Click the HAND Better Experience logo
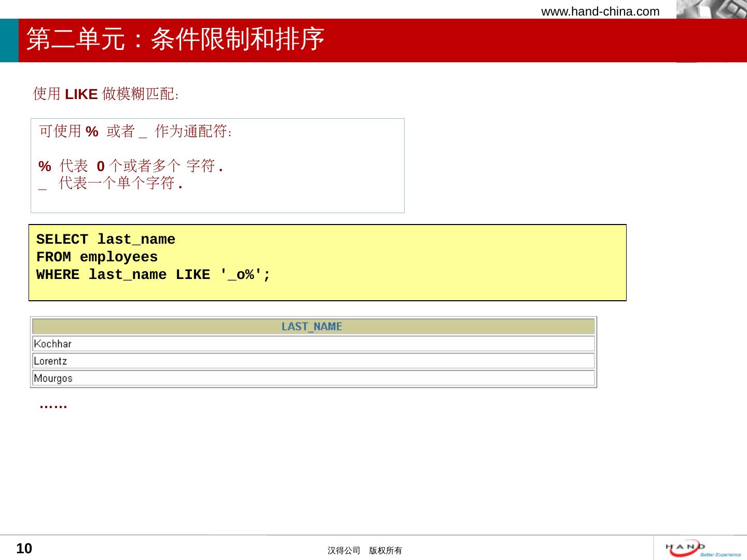Image resolution: width=747 pixels, height=560 pixels. [703, 548]
